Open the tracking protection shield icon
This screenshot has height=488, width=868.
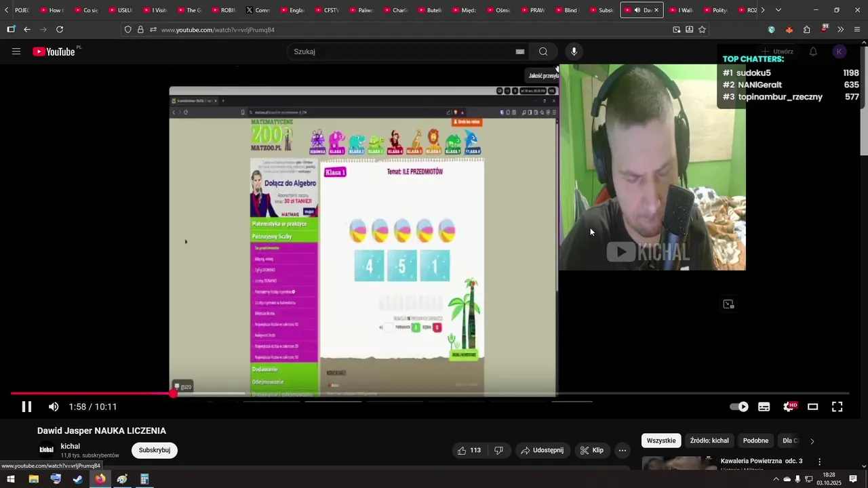click(127, 29)
